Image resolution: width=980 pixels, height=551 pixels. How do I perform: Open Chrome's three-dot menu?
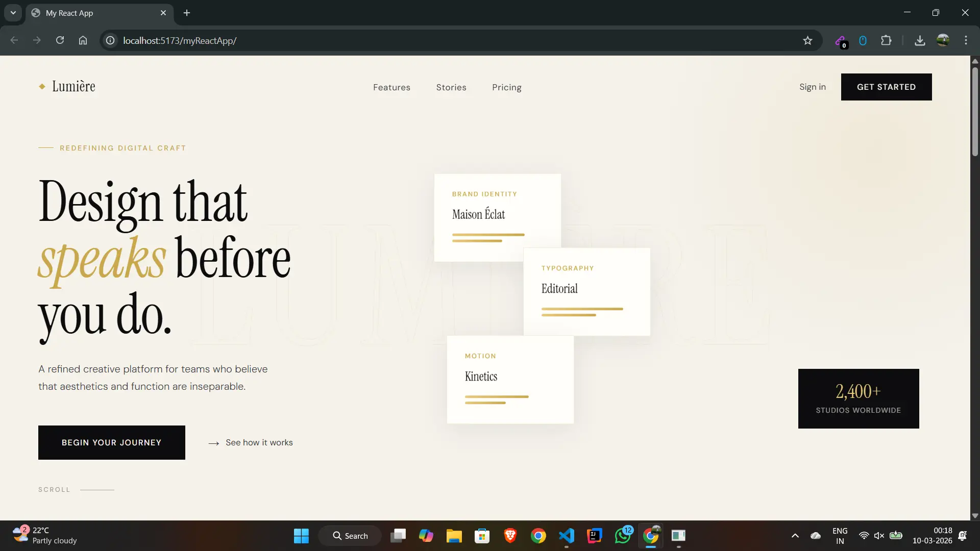point(966,40)
